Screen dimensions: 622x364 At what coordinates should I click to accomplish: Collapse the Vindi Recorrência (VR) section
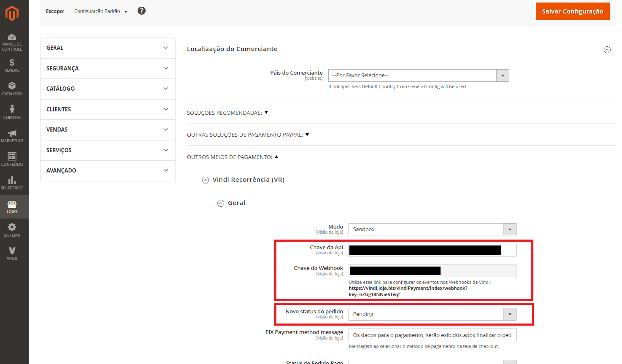[206, 180]
